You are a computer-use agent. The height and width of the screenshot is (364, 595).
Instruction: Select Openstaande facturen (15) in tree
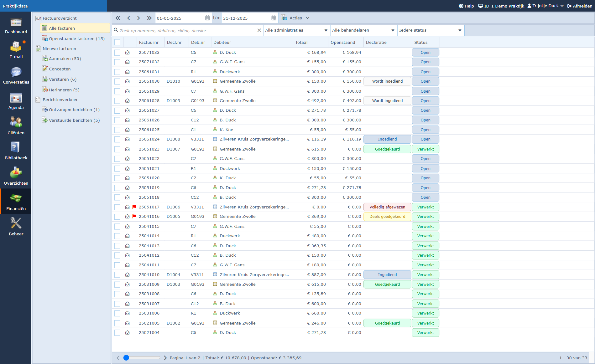pos(76,38)
